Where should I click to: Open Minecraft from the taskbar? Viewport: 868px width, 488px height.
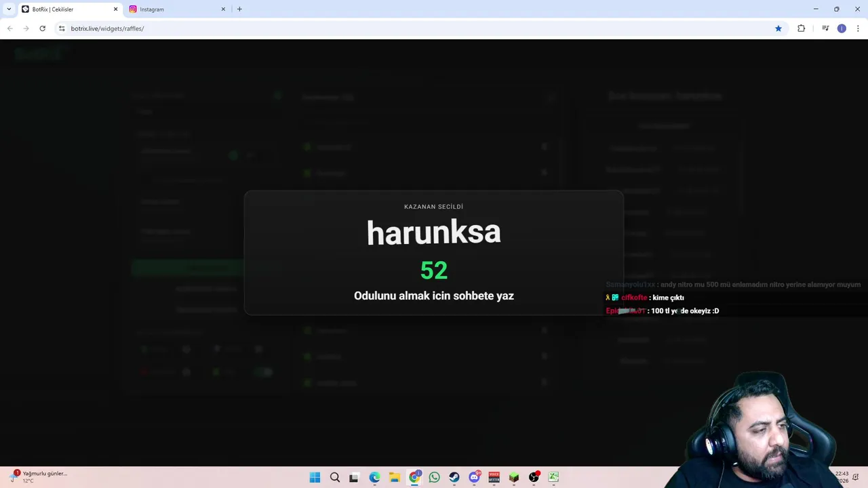[514, 477]
